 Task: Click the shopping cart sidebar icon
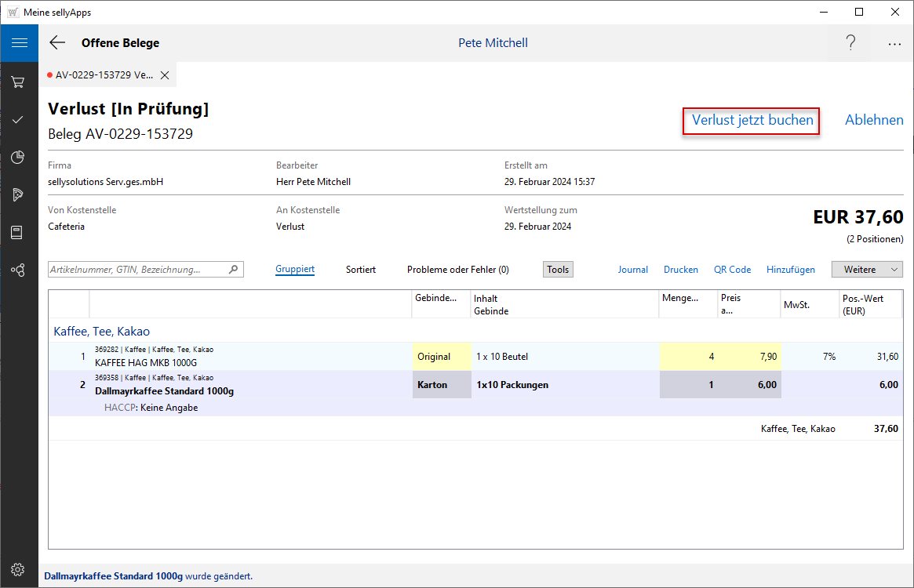18,82
